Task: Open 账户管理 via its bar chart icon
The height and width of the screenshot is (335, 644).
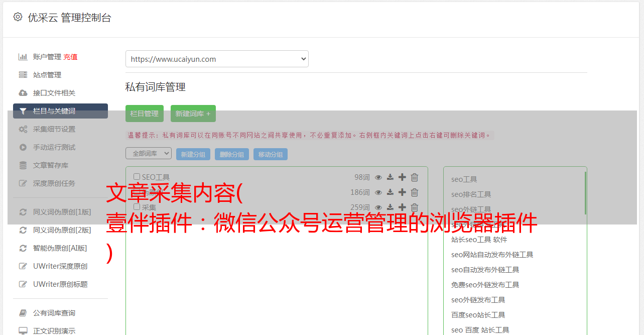Action: [23, 57]
